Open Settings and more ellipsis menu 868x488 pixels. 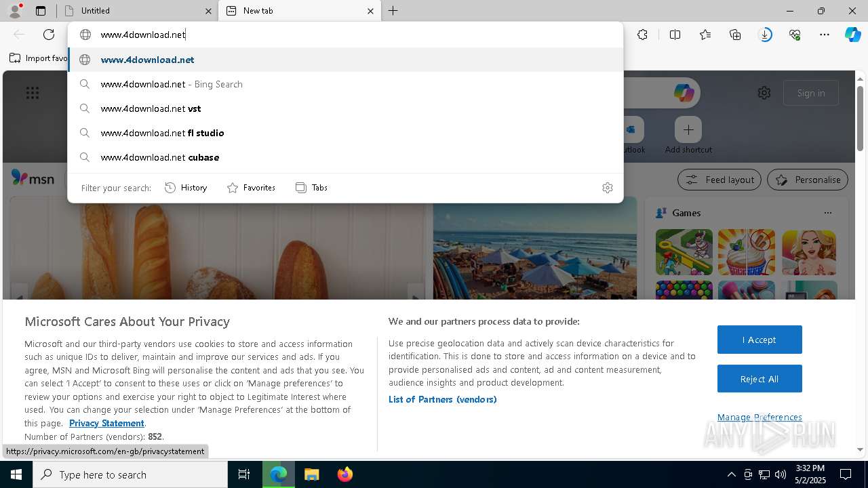pos(825,35)
